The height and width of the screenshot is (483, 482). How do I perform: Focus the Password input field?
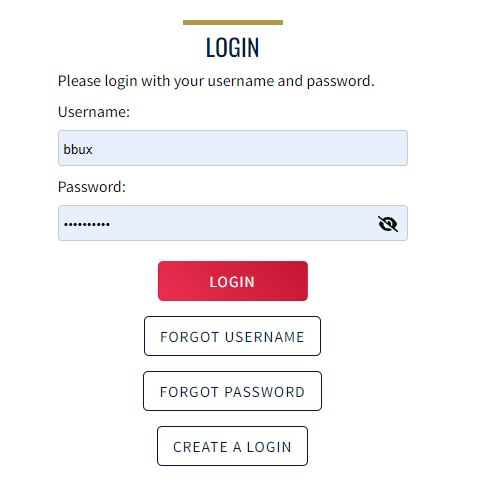(233, 223)
